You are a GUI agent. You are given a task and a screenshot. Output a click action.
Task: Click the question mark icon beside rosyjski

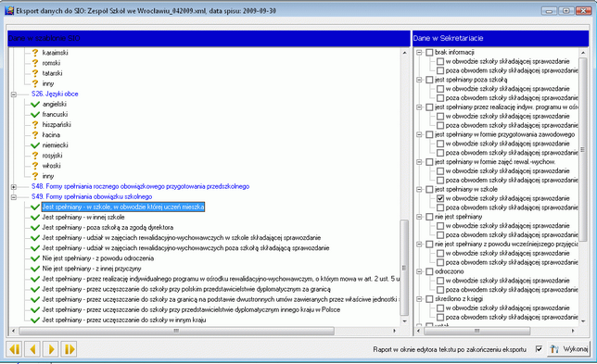[x=35, y=156]
